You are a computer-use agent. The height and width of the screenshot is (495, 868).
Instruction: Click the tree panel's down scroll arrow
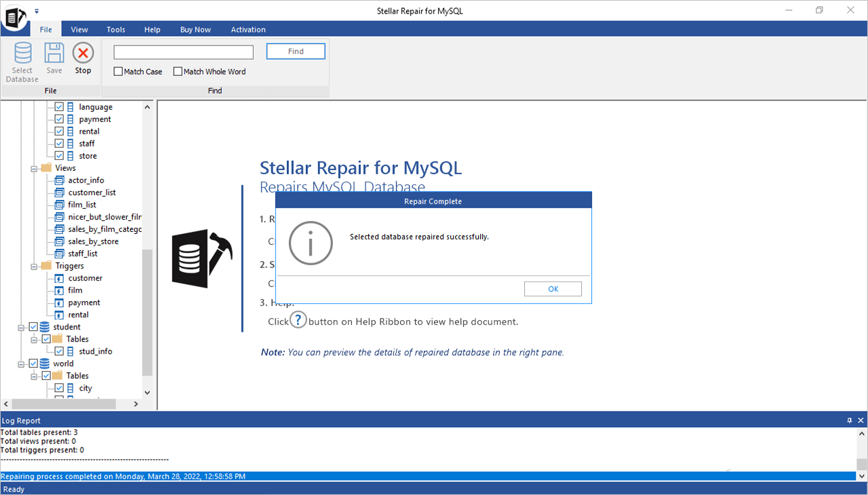click(148, 392)
